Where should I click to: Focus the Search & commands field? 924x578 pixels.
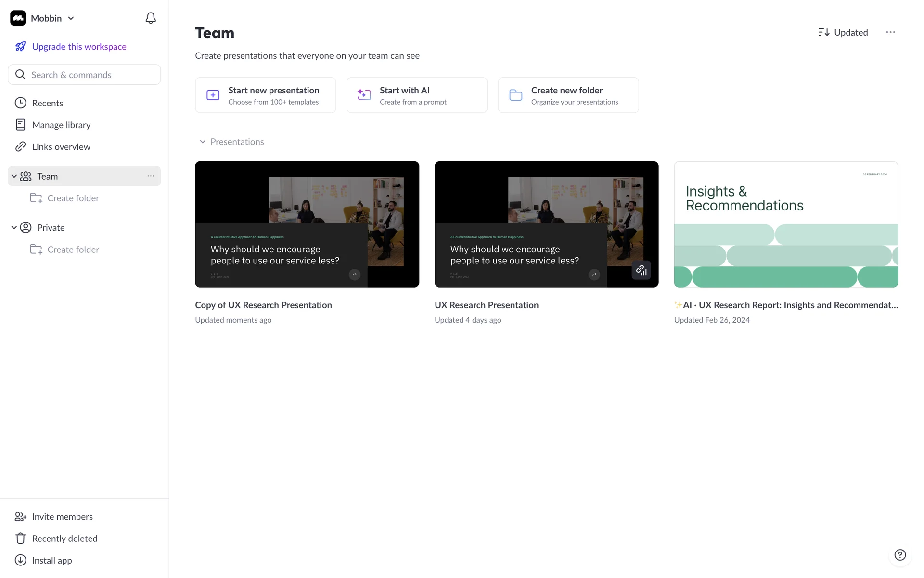85,75
